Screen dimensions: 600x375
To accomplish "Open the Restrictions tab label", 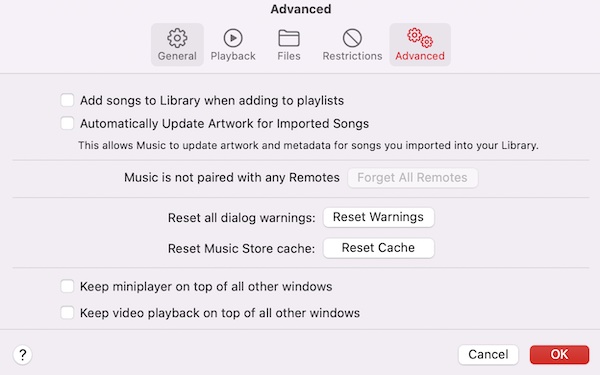I will point(352,56).
